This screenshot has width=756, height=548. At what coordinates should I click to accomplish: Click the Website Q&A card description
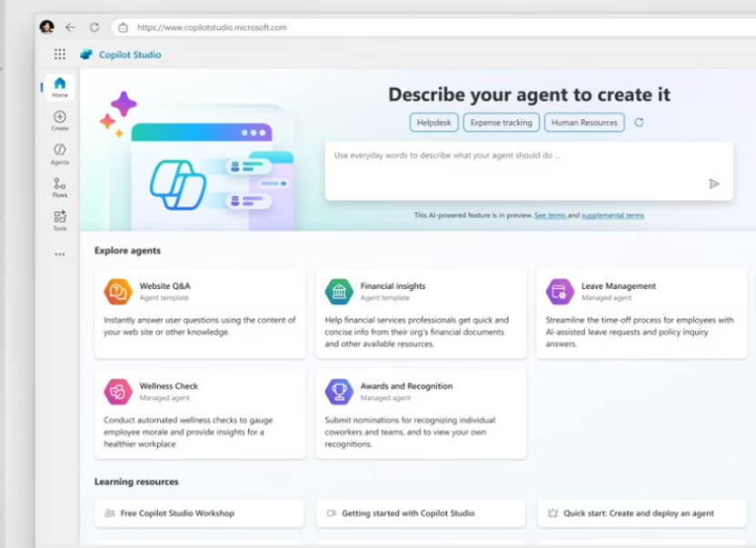200,326
